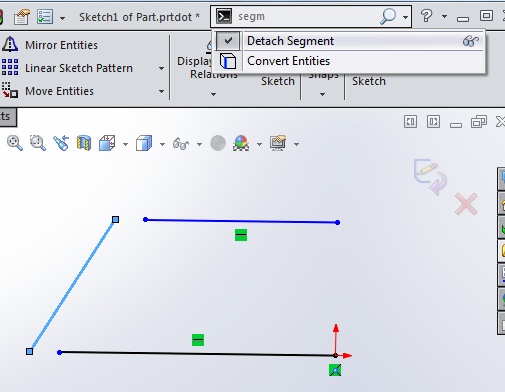Click the red X cancel sketch icon
505x392 pixels.
tap(466, 204)
